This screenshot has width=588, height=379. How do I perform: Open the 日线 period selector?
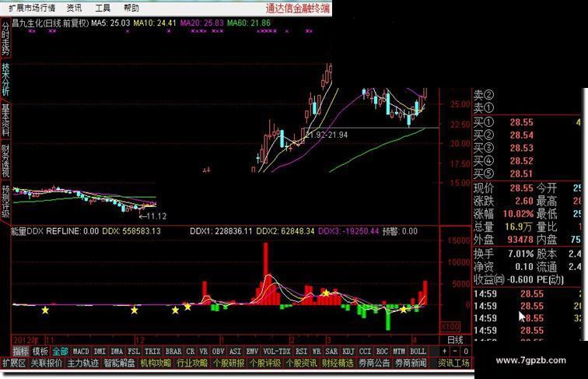pos(455,340)
